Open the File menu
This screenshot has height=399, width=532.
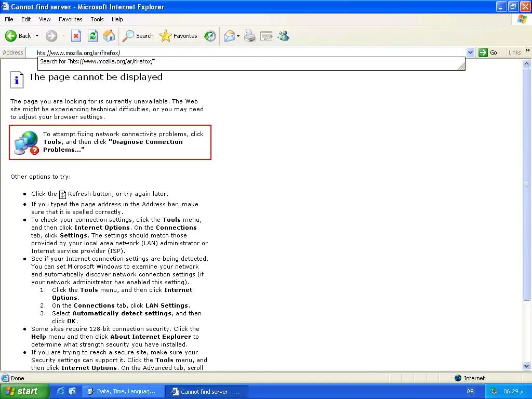point(9,19)
